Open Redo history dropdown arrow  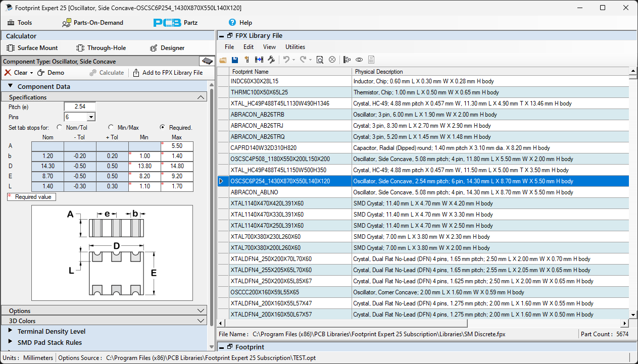[310, 60]
